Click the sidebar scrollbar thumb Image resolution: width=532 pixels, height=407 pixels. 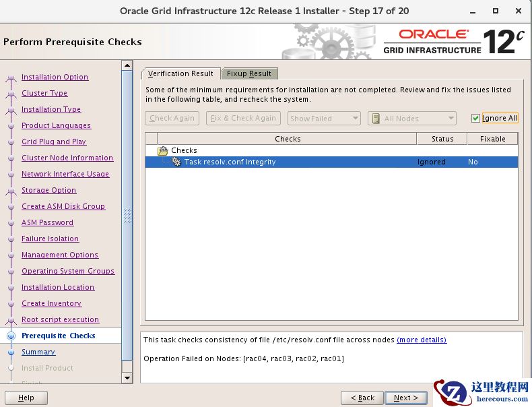tap(127, 216)
